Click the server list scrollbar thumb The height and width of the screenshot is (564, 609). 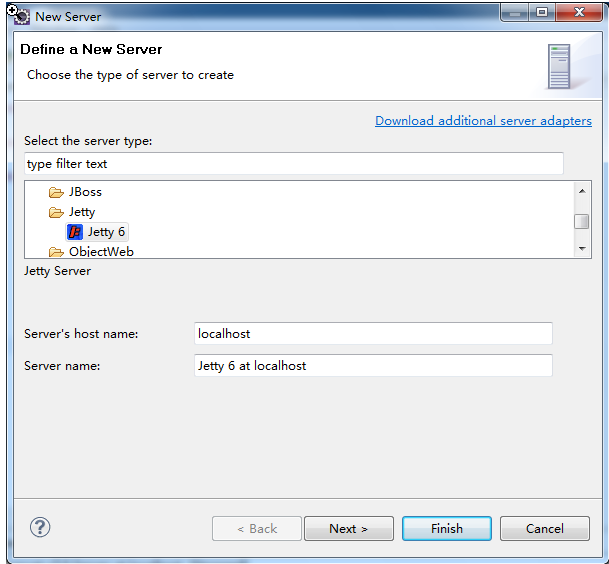pos(581,222)
